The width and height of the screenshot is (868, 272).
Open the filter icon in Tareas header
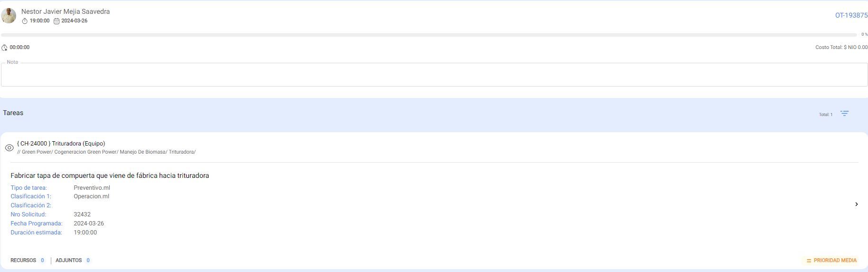coord(844,114)
